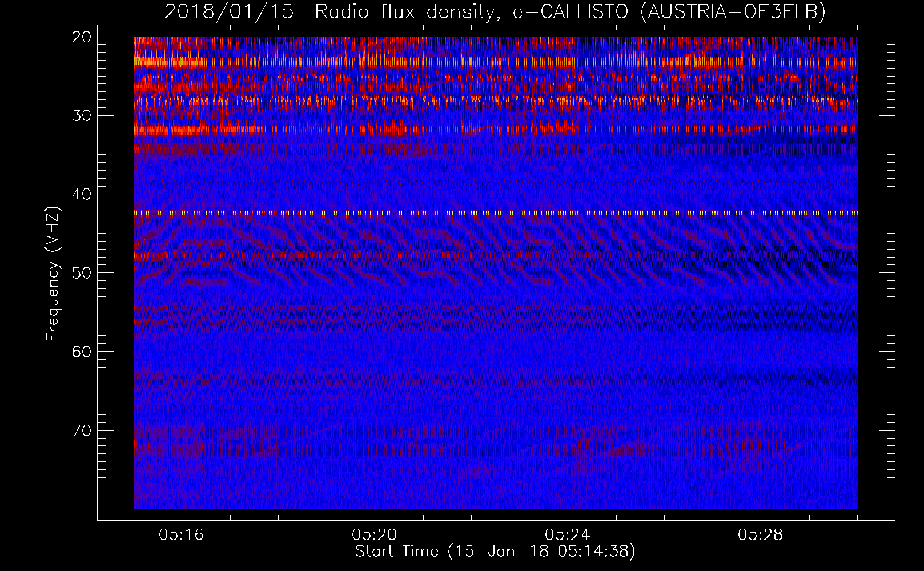Click the 'Start Time (15-Jan-18 05:14:38)' label
The height and width of the screenshot is (571, 924).
[495, 552]
